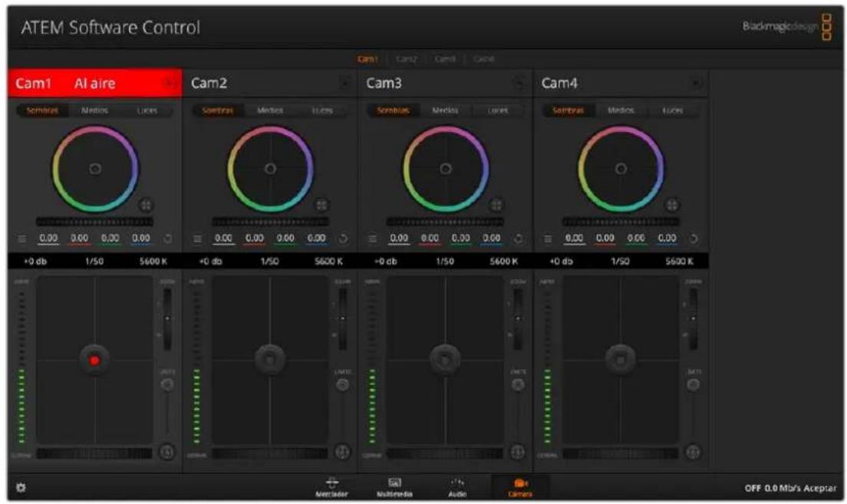Select Cam1 in the top camera selector
This screenshot has width=847, height=504.
(x=367, y=59)
